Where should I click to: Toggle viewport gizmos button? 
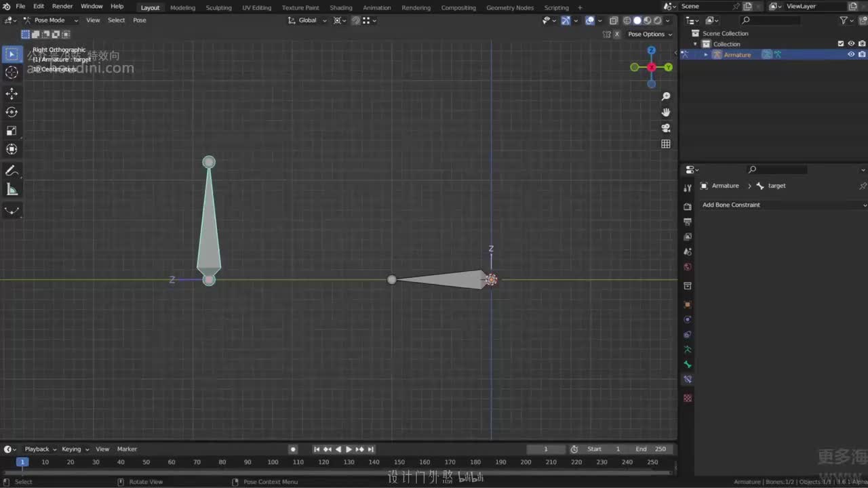(566, 20)
